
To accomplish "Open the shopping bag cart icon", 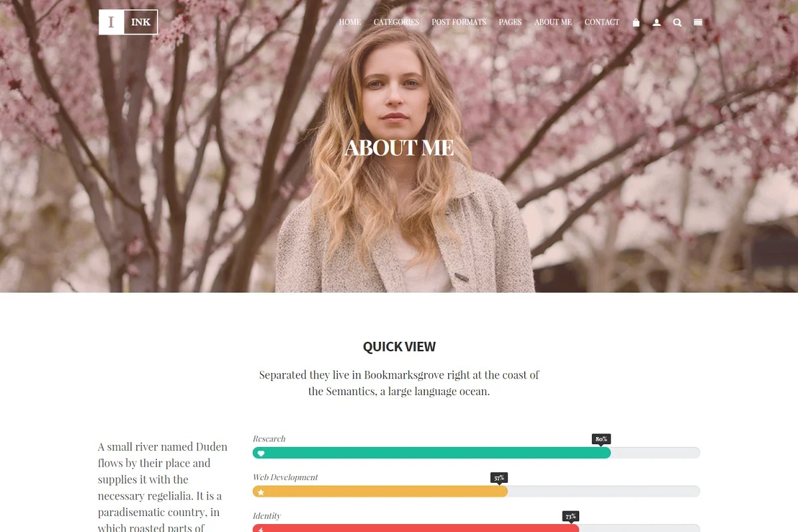I will [x=636, y=22].
